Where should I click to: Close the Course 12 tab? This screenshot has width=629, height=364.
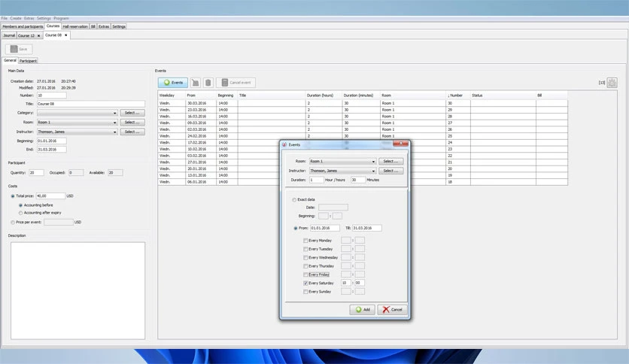(x=38, y=35)
